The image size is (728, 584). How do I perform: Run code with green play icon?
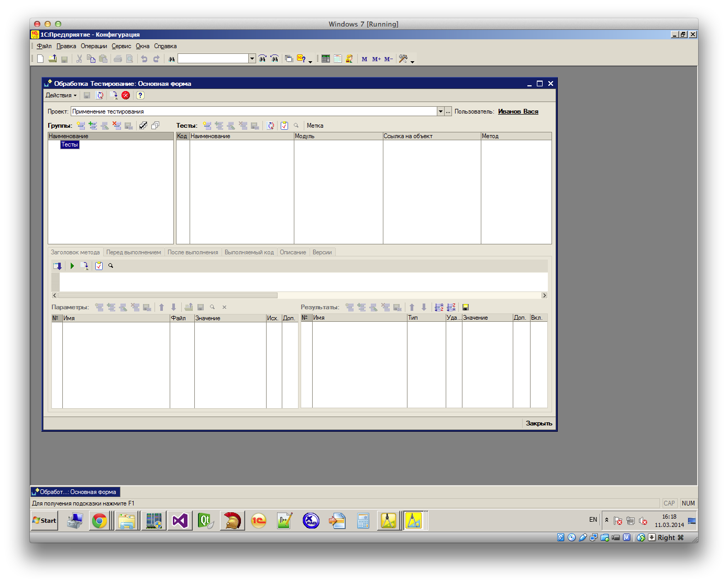pos(72,266)
